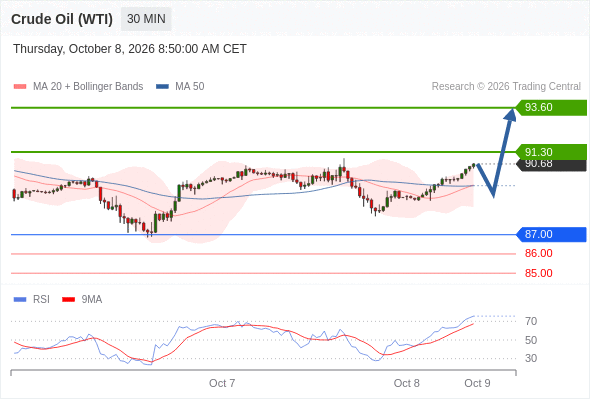Click the 91.30 resistance price tag
590x400 pixels.
coord(551,152)
